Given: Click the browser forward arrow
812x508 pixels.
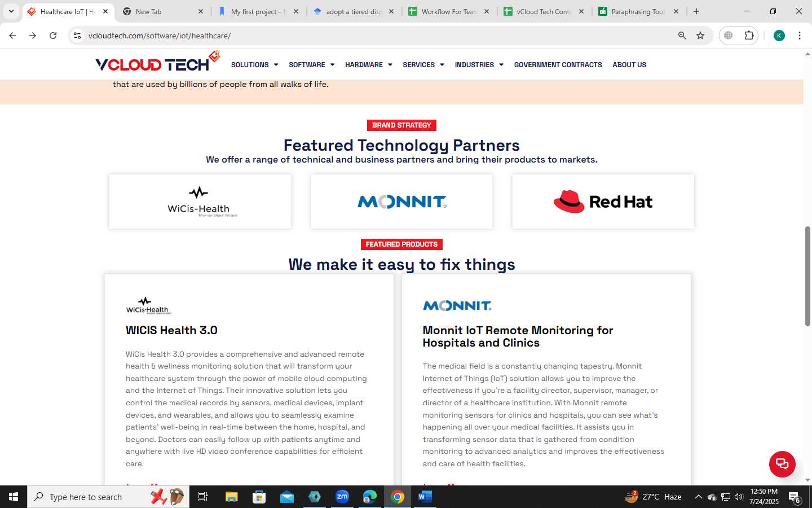Looking at the screenshot, I should pos(33,36).
